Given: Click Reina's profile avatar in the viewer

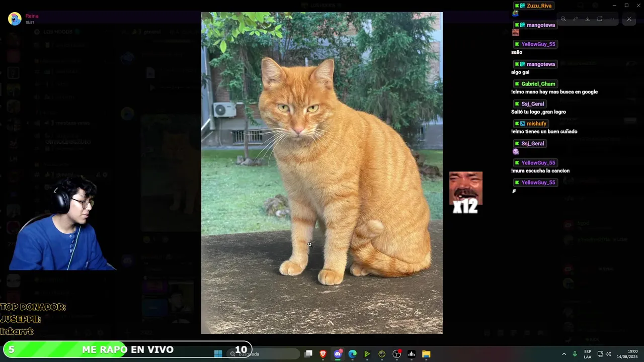Looking at the screenshot, I should click(x=15, y=19).
